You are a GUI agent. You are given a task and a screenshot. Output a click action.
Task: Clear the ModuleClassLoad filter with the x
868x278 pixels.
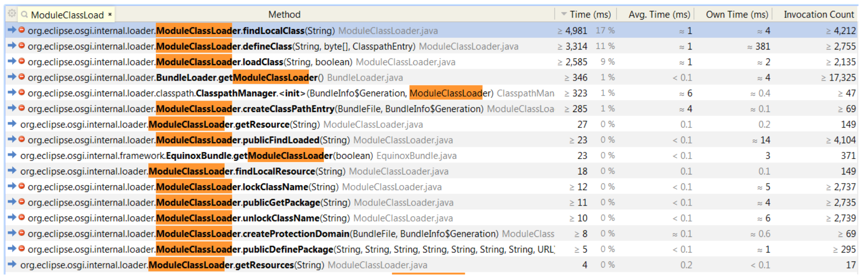coord(110,14)
